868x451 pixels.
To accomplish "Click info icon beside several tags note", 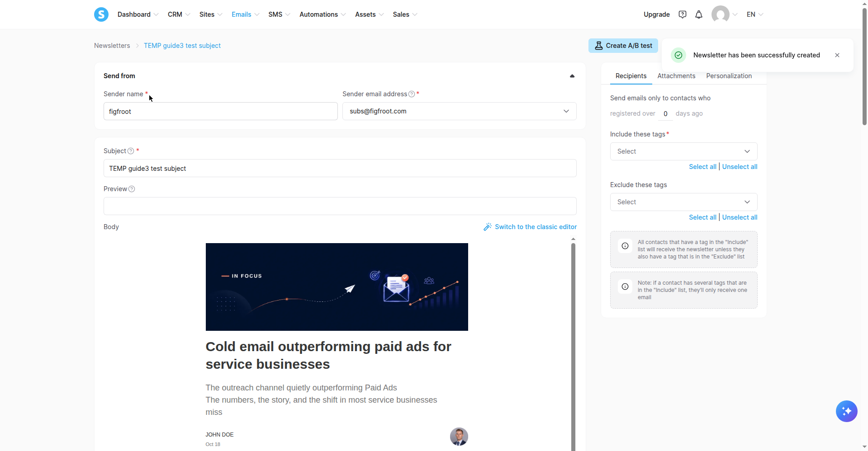I will [x=625, y=287].
